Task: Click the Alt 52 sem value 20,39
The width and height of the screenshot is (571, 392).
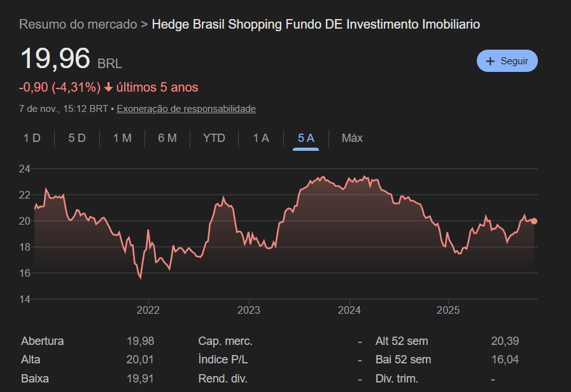Action: (x=505, y=341)
